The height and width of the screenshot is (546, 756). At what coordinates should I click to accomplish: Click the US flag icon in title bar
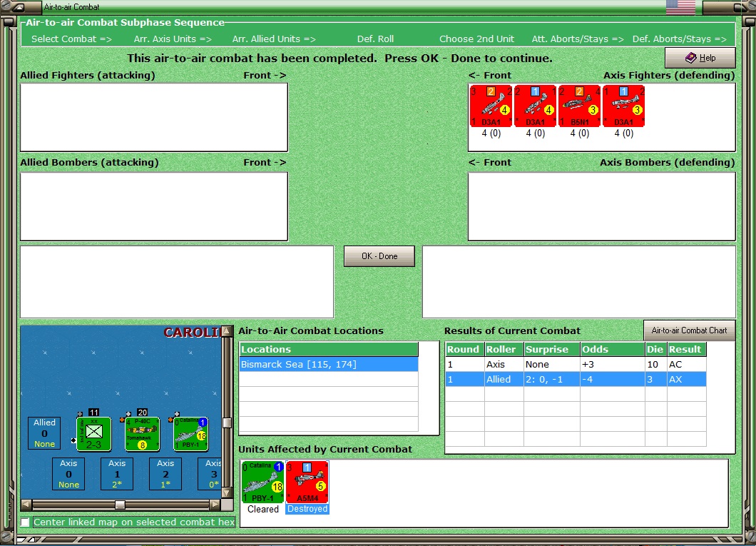680,6
